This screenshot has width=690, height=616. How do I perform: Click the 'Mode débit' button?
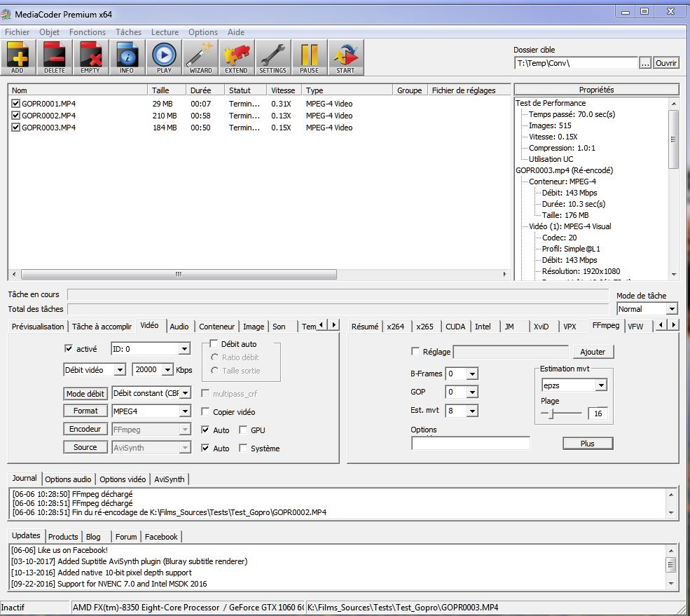[85, 393]
